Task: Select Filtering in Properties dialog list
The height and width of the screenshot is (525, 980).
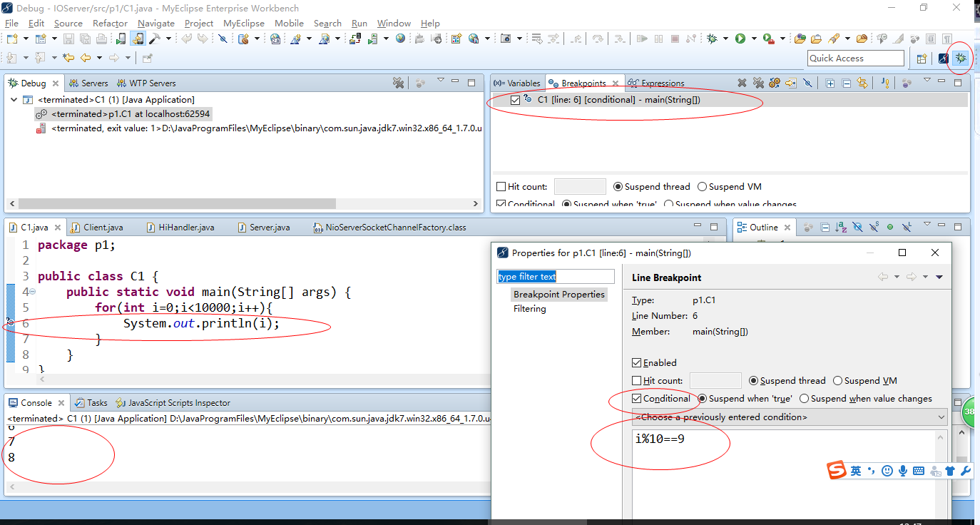Action: click(530, 309)
